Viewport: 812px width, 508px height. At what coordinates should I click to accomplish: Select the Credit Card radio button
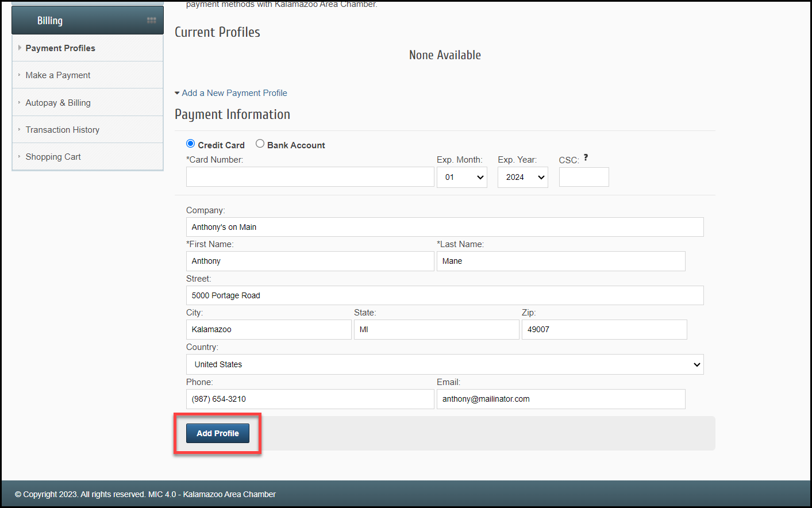tap(191, 144)
